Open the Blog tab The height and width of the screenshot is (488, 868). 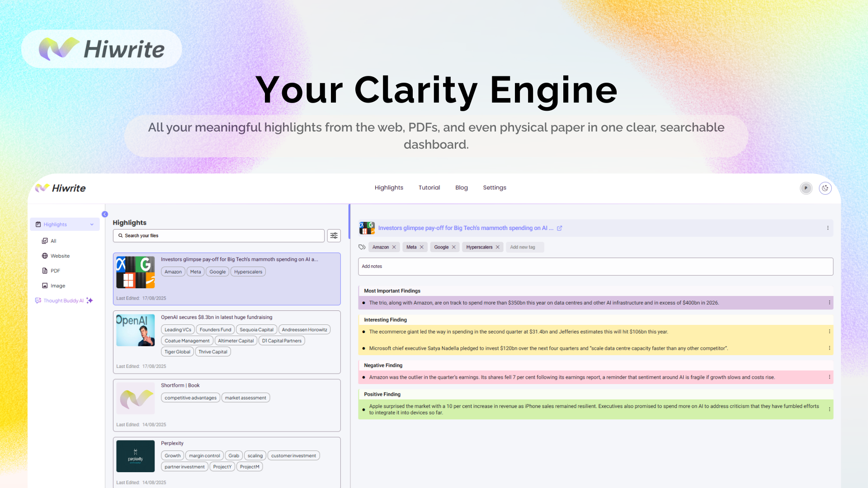tap(462, 188)
